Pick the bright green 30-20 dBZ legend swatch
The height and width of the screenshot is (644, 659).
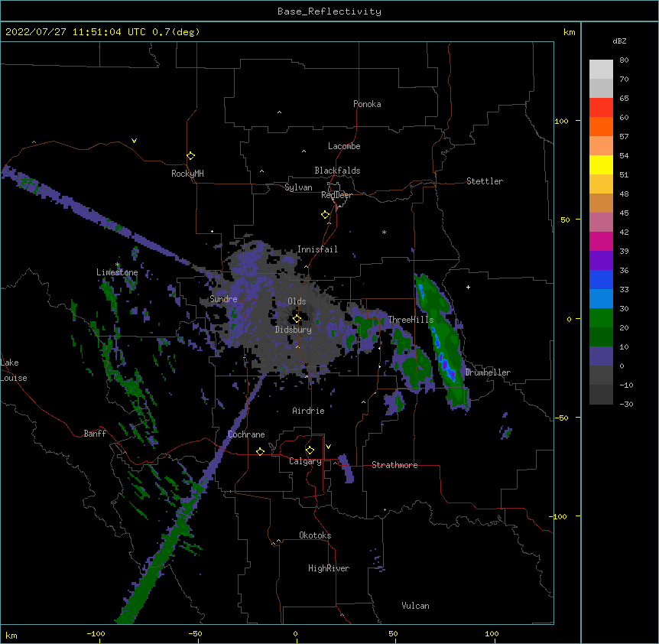(x=601, y=318)
